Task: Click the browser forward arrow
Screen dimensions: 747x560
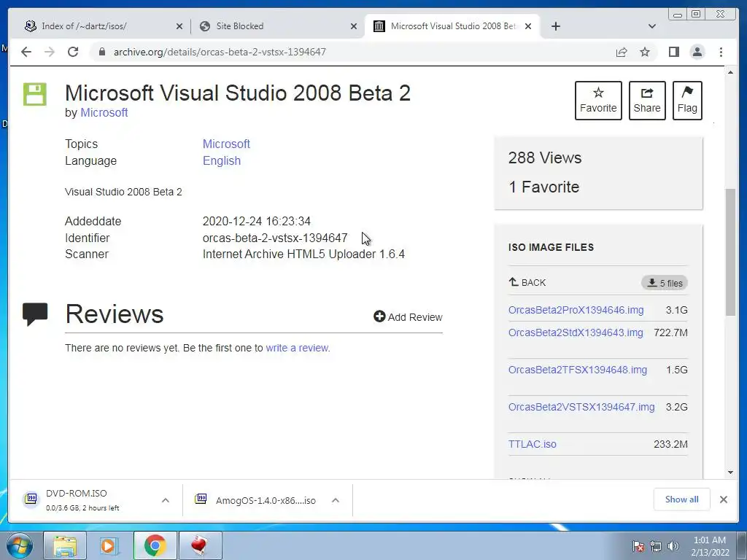Action: (50, 52)
